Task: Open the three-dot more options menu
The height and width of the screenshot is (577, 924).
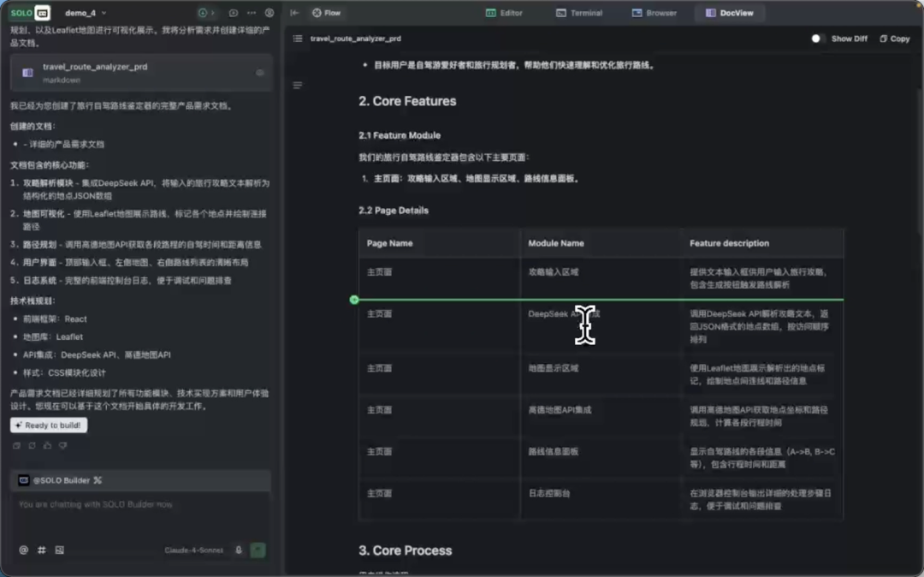Action: click(x=251, y=13)
